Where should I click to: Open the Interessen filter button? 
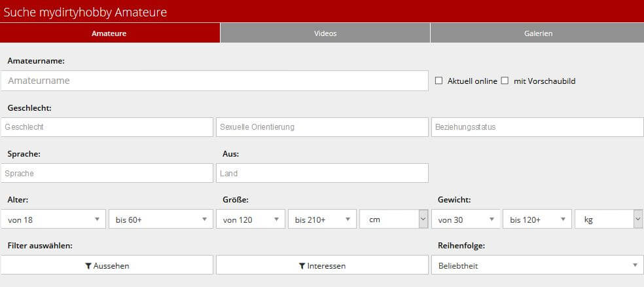point(322,265)
